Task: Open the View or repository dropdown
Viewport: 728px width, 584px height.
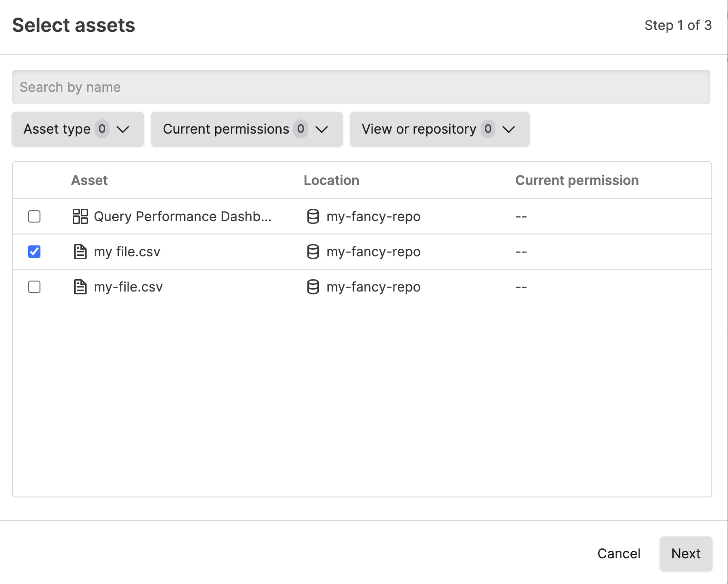Action: pos(439,129)
